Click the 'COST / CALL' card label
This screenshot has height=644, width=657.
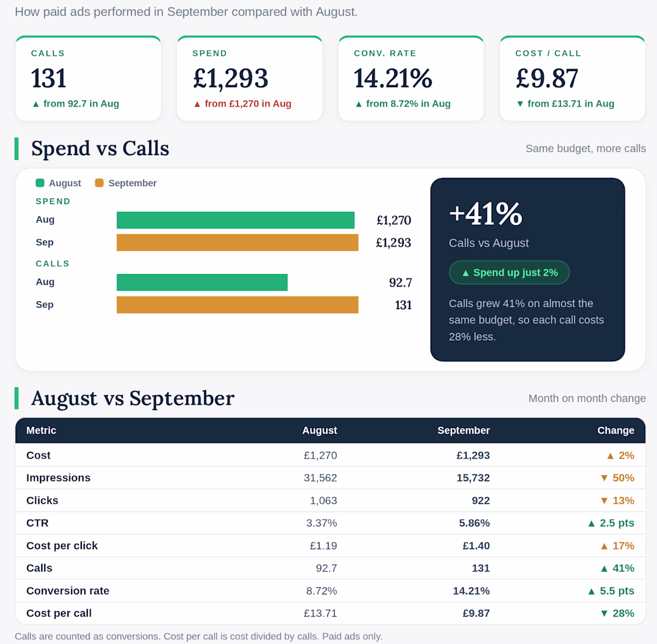(548, 54)
